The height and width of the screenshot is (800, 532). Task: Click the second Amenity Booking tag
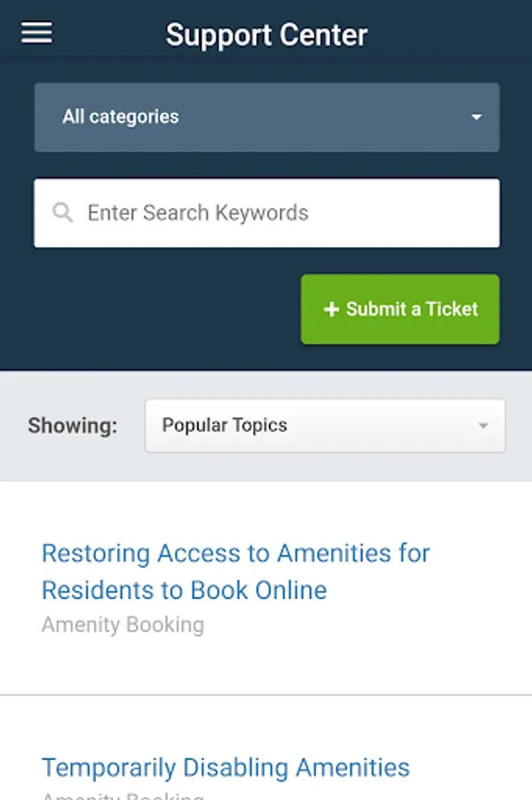[123, 794]
